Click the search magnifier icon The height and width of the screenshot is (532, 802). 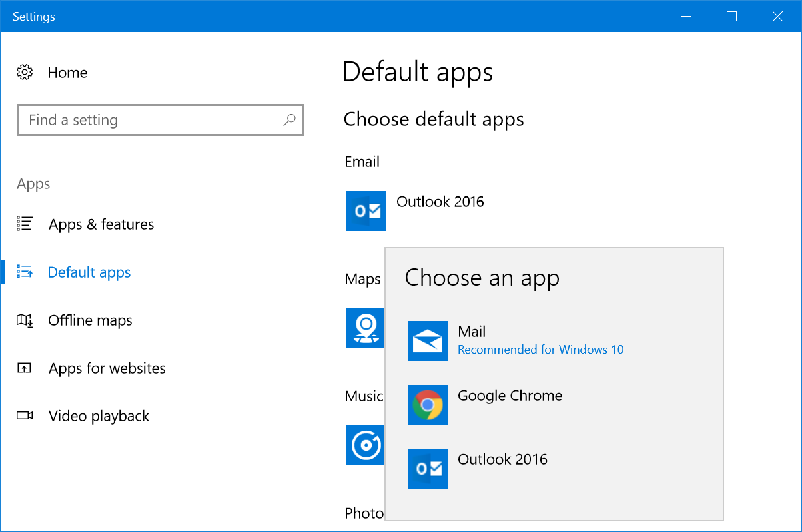tap(289, 120)
